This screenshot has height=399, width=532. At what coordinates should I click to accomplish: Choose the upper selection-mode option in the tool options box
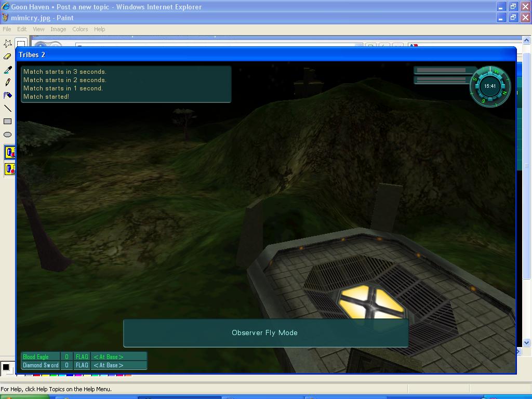pyautogui.click(x=10, y=152)
